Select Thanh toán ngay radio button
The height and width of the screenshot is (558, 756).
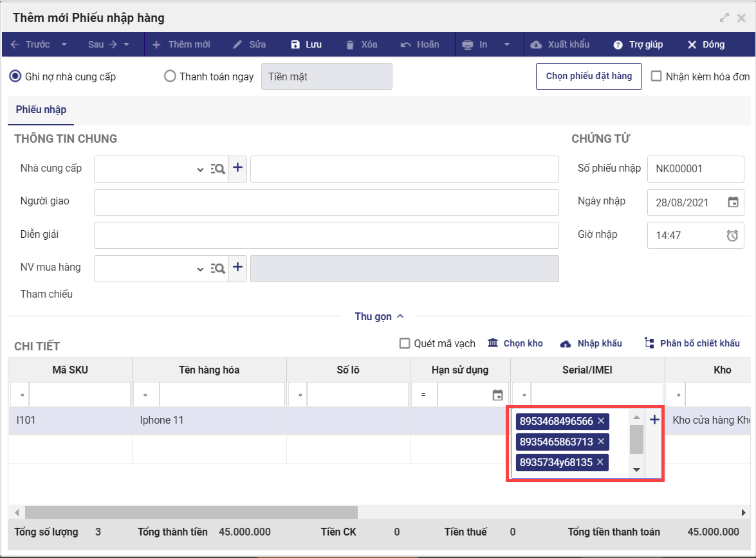(170, 76)
